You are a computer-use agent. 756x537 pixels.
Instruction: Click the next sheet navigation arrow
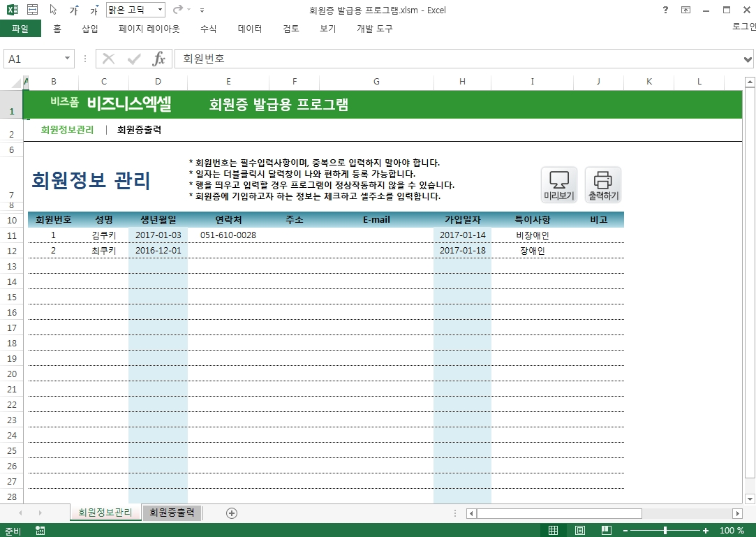click(x=40, y=513)
